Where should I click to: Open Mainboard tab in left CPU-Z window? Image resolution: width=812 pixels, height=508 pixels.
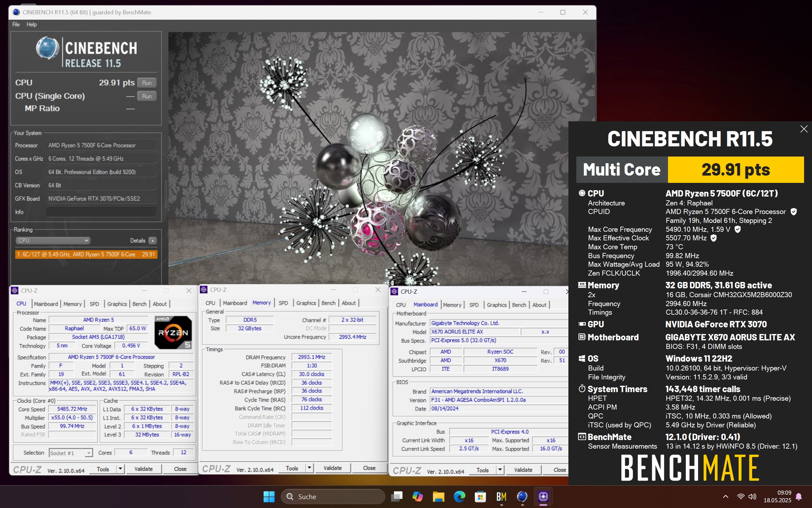click(x=46, y=304)
